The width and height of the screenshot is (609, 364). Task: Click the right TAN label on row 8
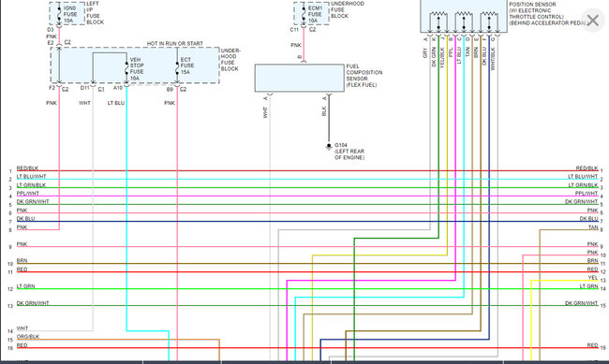pyautogui.click(x=593, y=227)
